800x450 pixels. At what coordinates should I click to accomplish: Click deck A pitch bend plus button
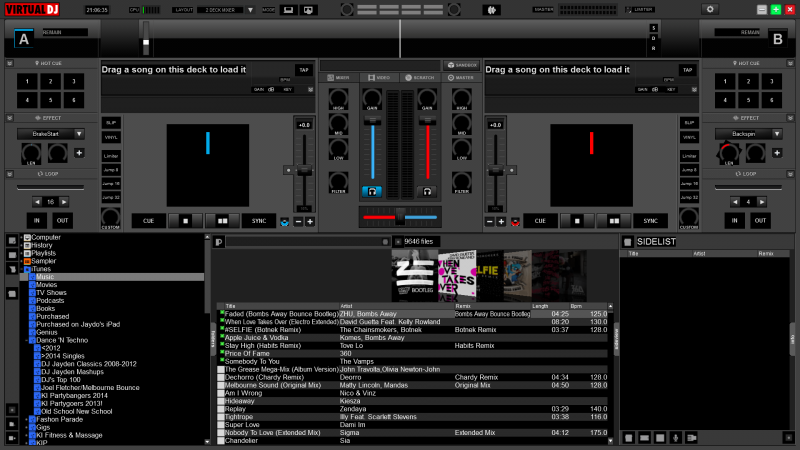pyautogui.click(x=310, y=221)
